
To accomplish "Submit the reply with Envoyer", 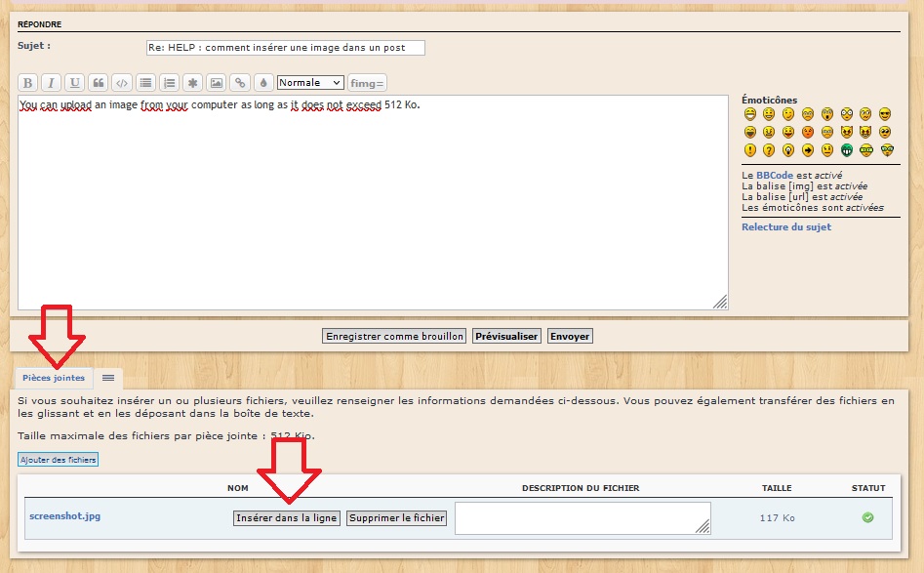I will [570, 336].
